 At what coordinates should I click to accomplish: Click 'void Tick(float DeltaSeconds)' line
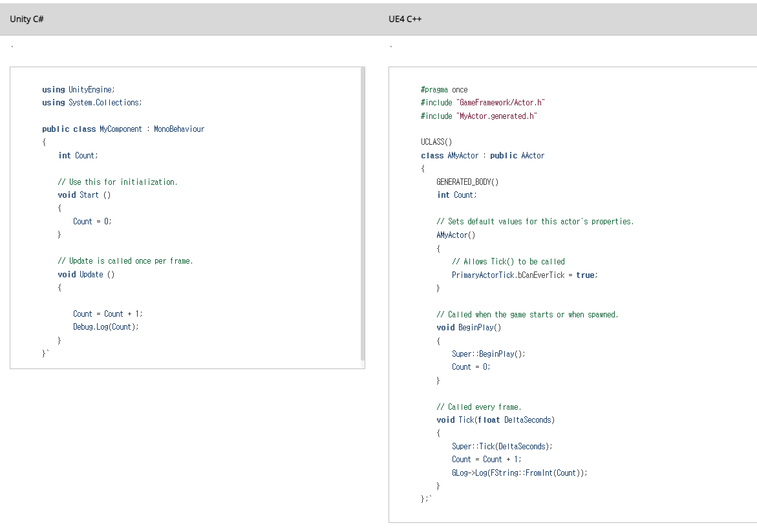pos(495,420)
